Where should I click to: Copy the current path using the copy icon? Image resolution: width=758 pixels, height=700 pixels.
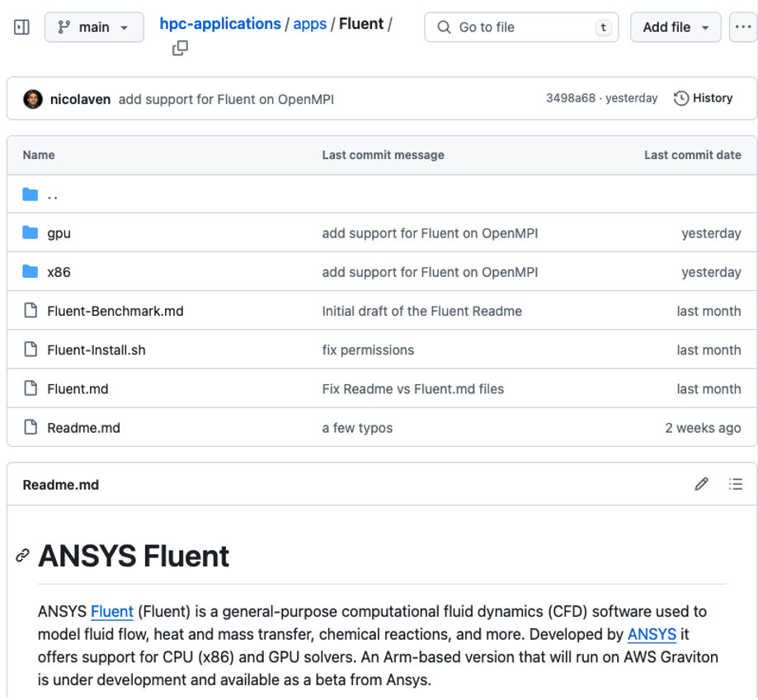(x=178, y=49)
